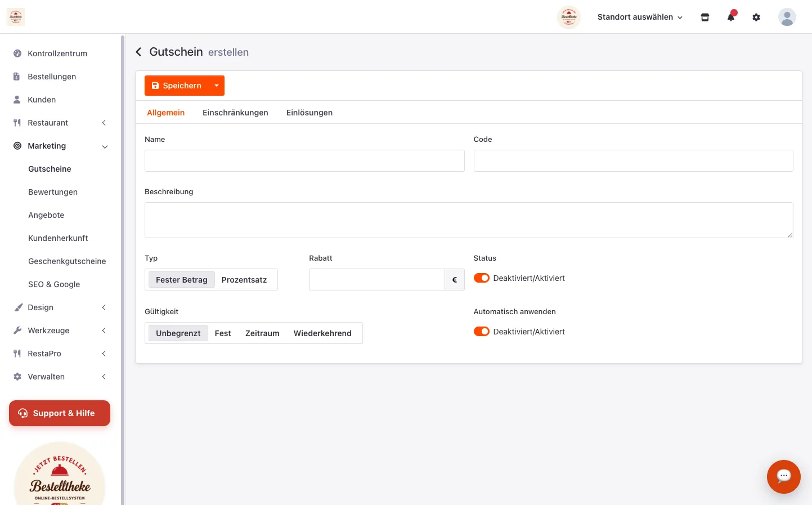
Task: Click the Verwalten gear icon
Action: [x=17, y=377]
